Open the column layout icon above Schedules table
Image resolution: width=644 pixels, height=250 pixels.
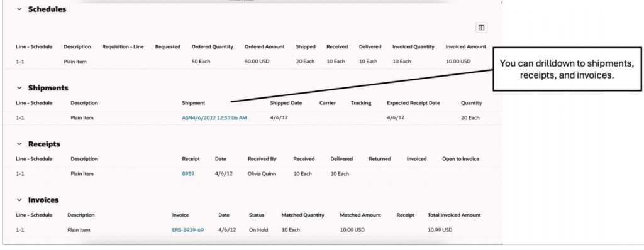481,28
